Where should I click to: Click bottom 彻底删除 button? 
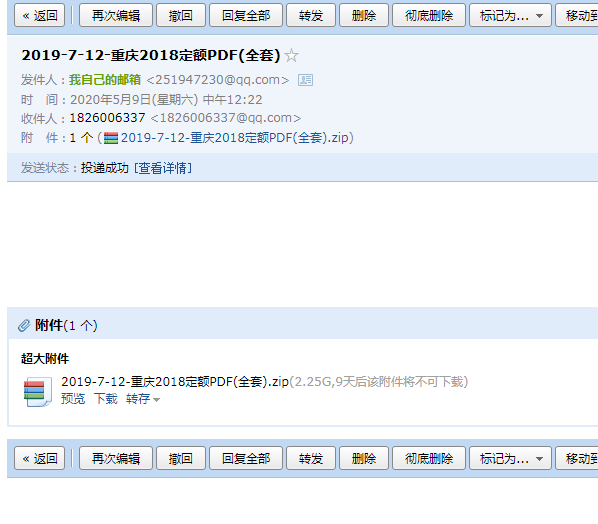[x=429, y=458]
